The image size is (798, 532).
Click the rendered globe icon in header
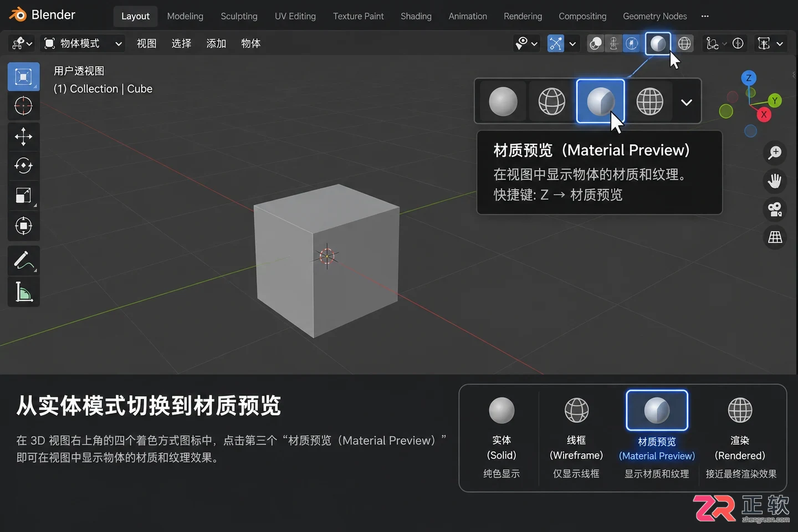tap(684, 43)
